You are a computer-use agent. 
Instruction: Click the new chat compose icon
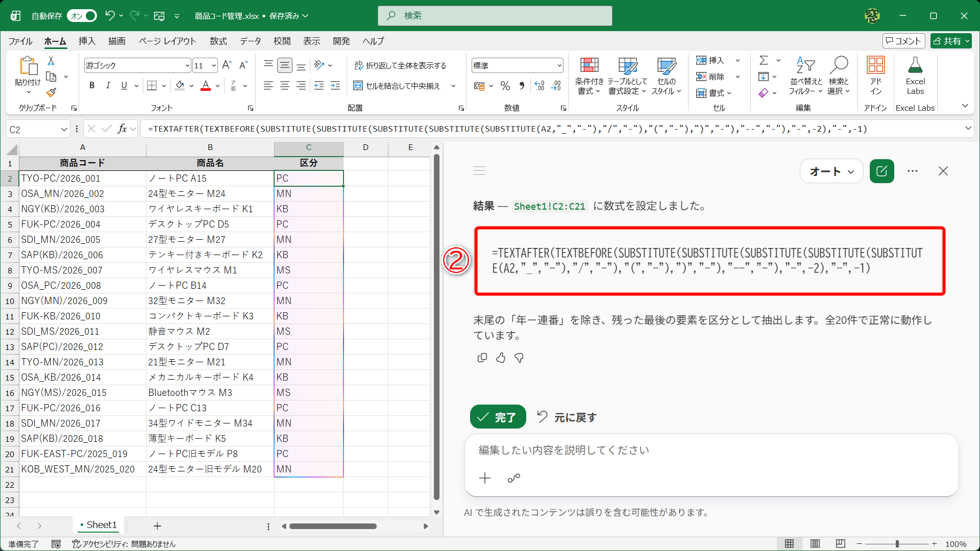point(881,171)
